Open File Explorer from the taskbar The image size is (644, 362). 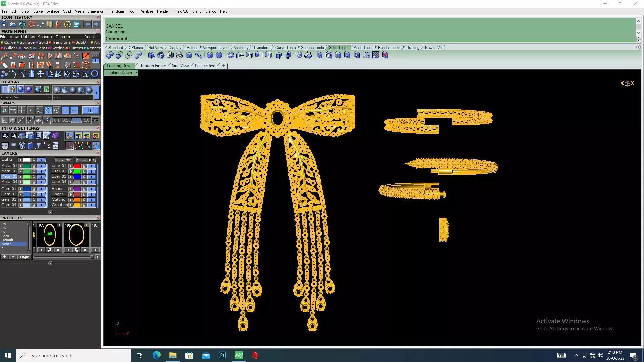pyautogui.click(x=173, y=355)
